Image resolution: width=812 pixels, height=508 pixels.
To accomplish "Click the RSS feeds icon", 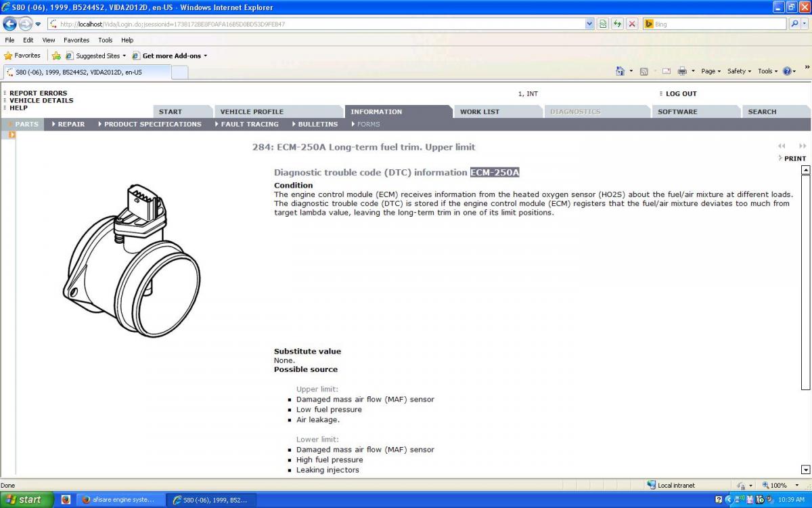I will click(x=644, y=71).
